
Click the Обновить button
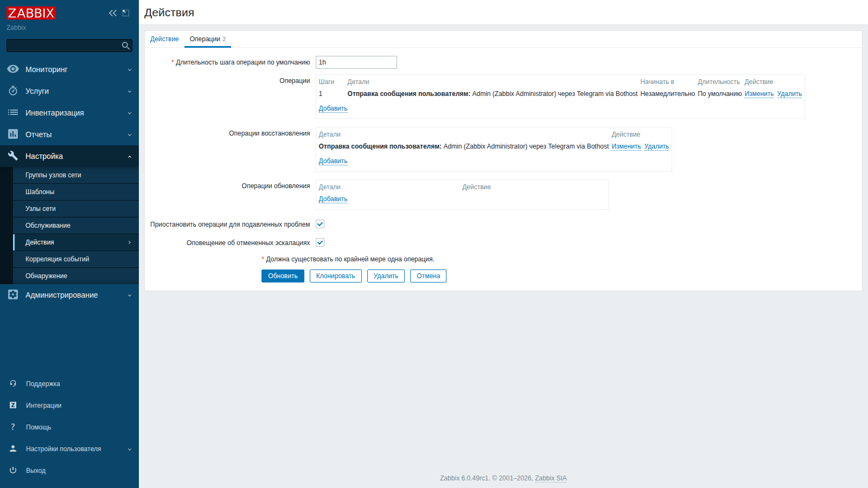click(283, 276)
